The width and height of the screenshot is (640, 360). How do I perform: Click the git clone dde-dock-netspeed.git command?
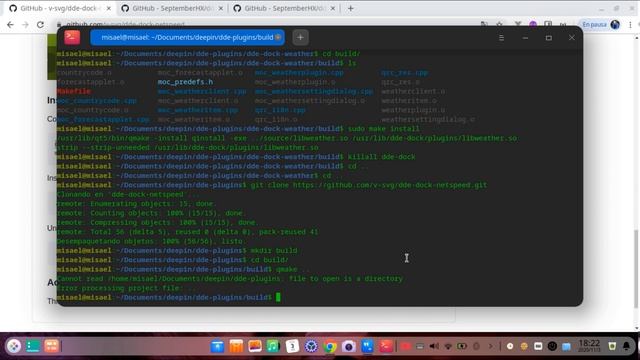tap(271, 185)
